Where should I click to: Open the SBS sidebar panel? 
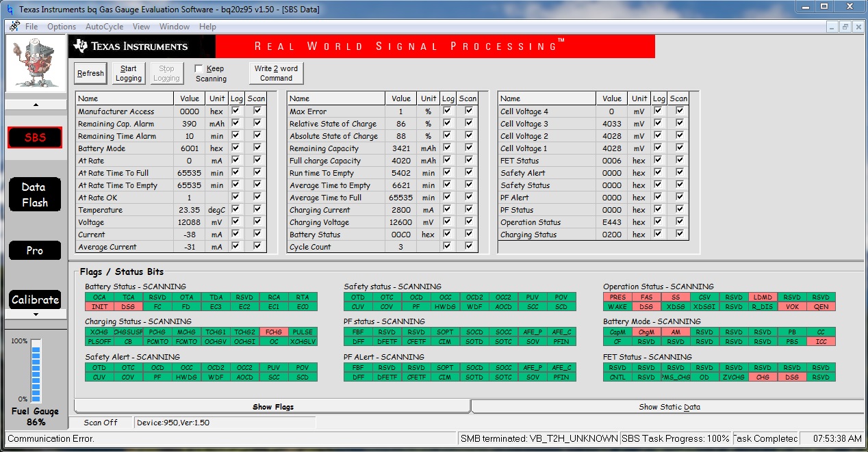35,137
